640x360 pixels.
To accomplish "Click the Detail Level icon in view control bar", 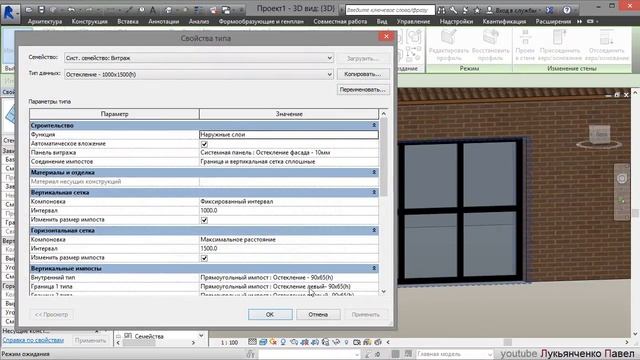I will tap(253, 342).
